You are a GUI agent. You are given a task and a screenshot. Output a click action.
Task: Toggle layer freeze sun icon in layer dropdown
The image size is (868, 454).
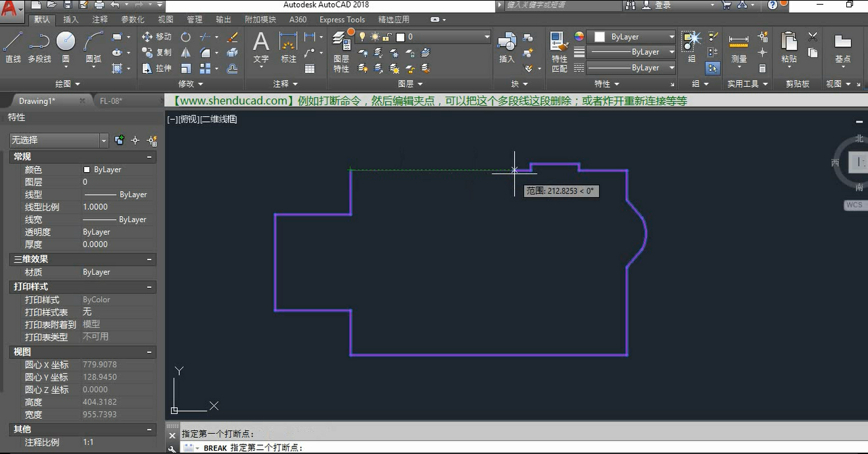click(x=374, y=37)
